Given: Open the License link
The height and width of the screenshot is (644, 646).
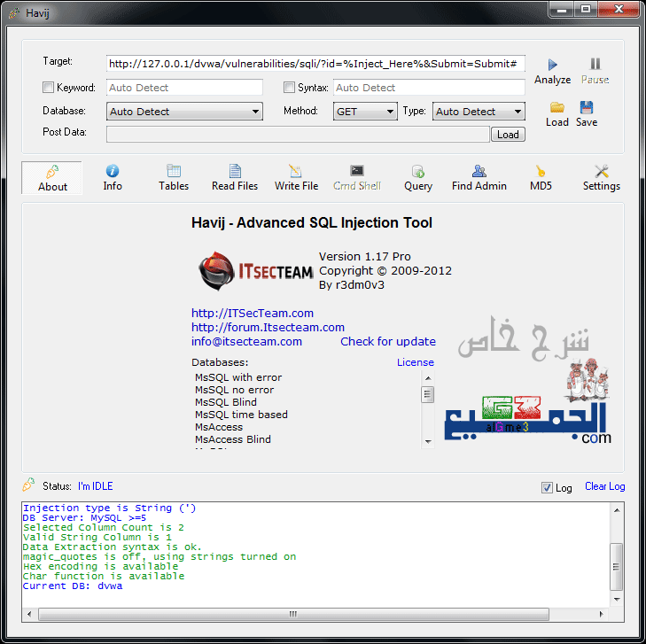Looking at the screenshot, I should (x=416, y=362).
